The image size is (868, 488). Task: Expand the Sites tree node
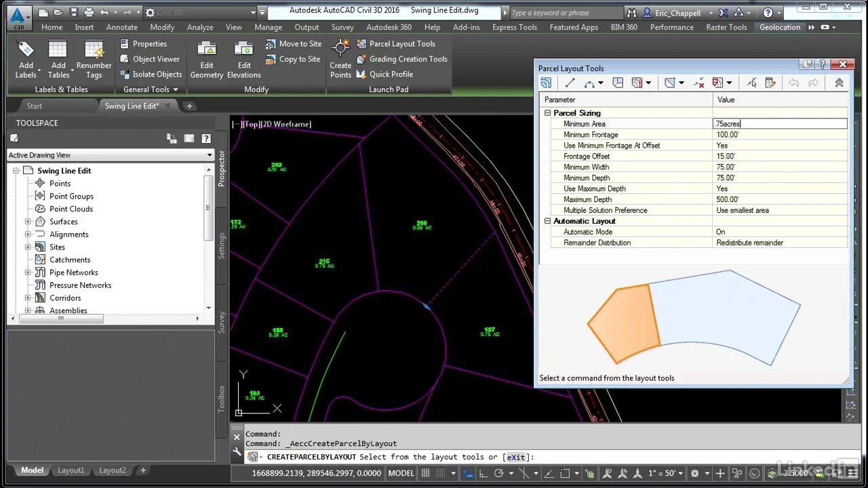click(28, 247)
